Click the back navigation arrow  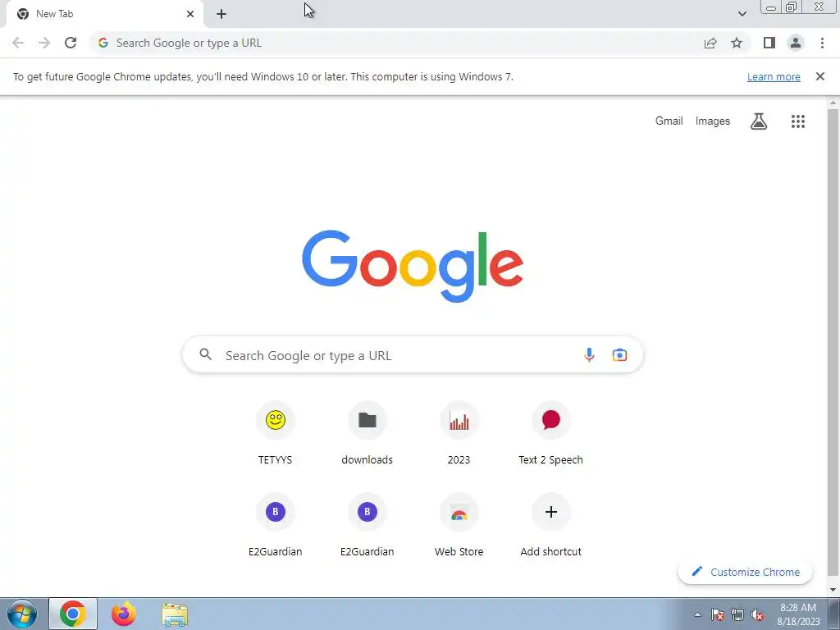(18, 43)
